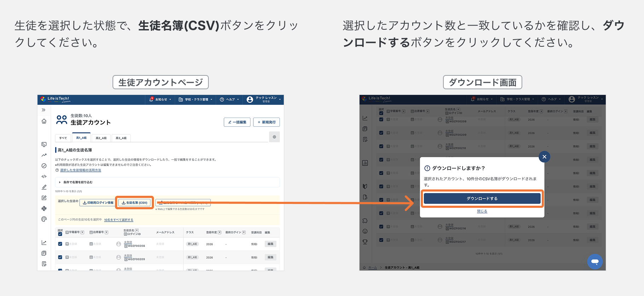The height and width of the screenshot is (296, 644).
Task: Click 未登録 name link above WDZF00209, left page
Action: 128,256
